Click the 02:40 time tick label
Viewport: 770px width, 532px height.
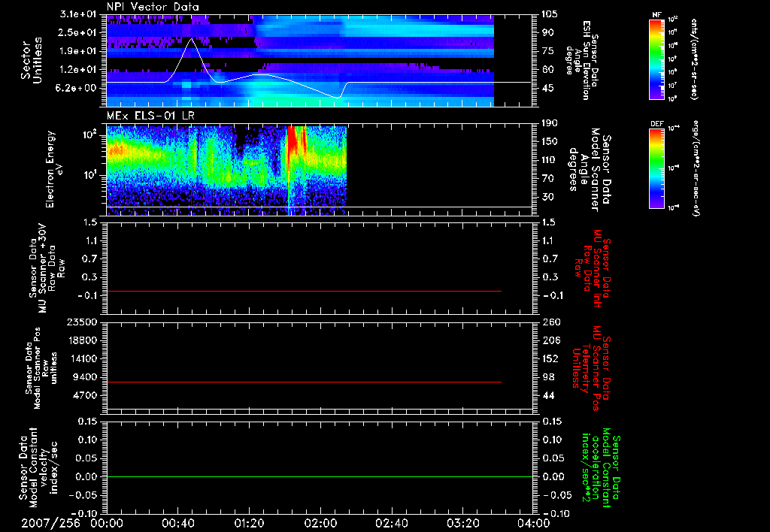coord(391,524)
